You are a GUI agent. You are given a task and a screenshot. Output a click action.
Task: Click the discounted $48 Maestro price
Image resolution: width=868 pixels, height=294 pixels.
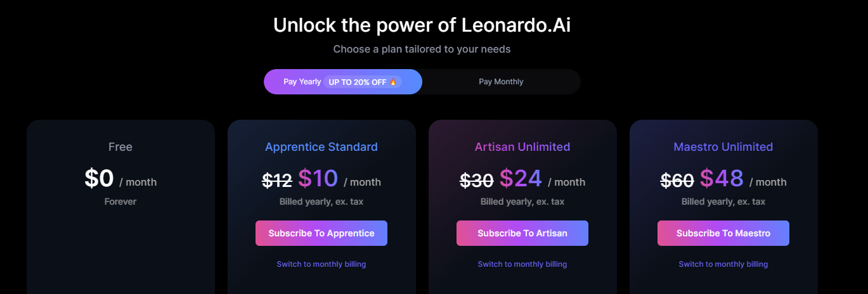[722, 179]
